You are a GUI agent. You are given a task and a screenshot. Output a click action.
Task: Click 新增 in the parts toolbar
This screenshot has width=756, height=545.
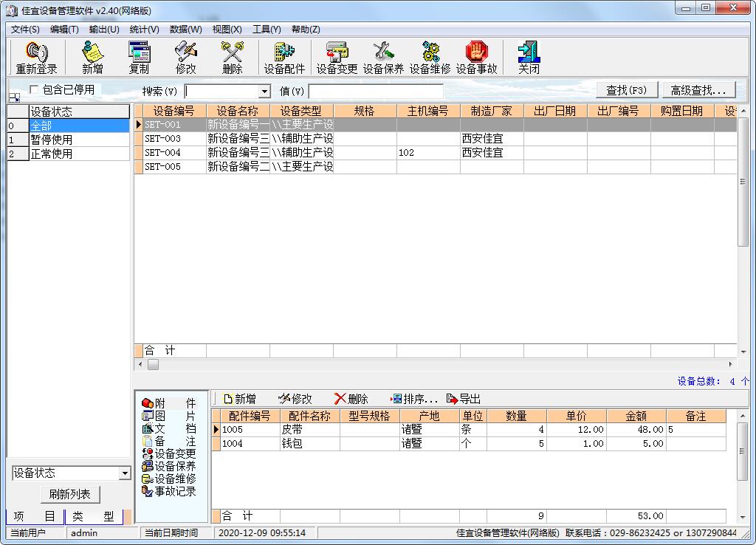point(240,399)
